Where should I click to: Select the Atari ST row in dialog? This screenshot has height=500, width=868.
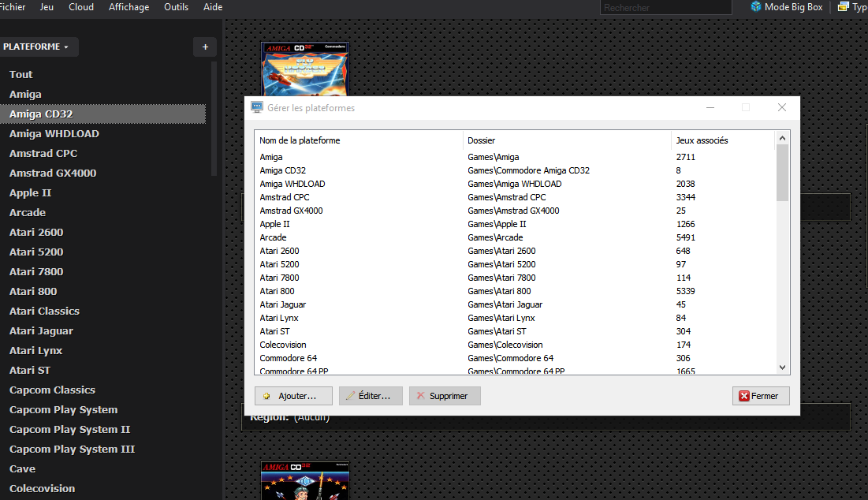click(515, 331)
